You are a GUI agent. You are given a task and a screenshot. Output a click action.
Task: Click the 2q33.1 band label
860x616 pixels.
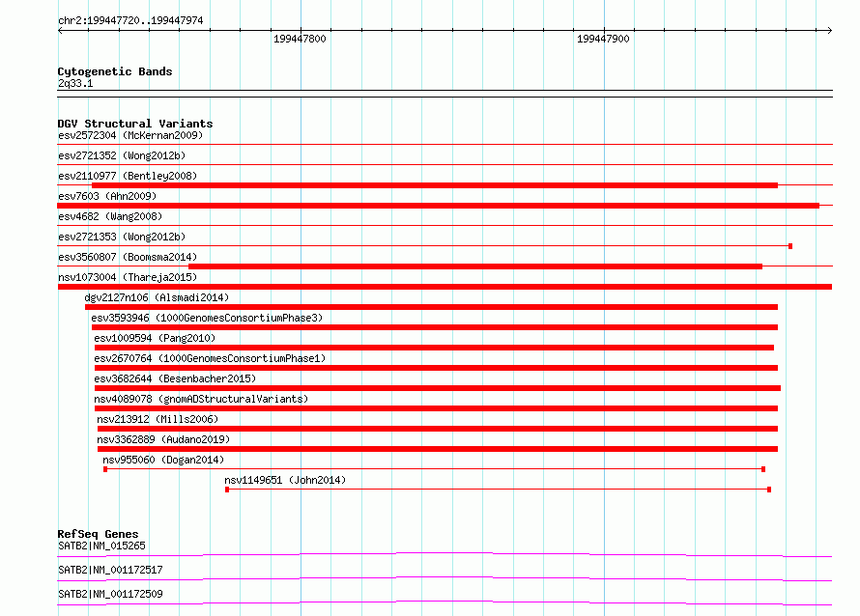(75, 83)
